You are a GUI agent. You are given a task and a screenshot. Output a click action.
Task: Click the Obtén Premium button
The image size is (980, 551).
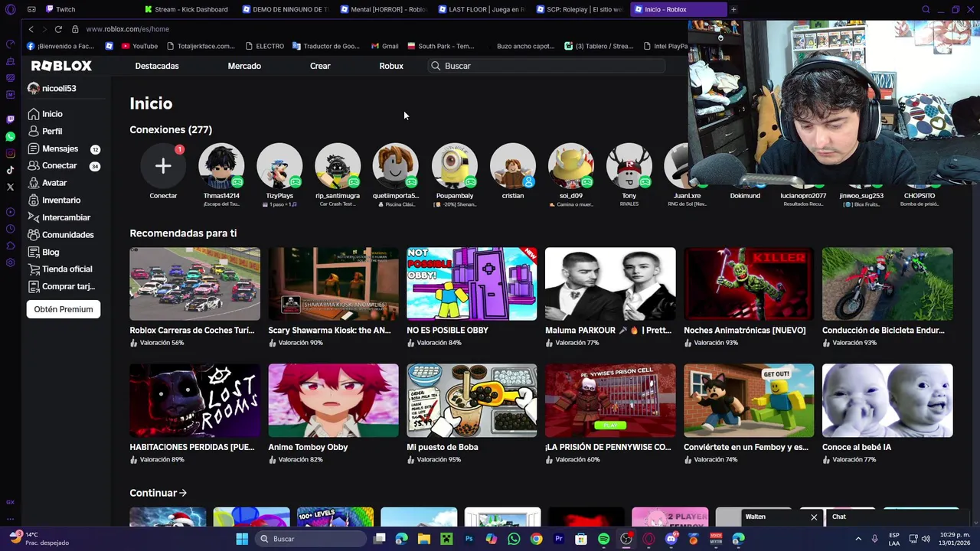pos(64,309)
